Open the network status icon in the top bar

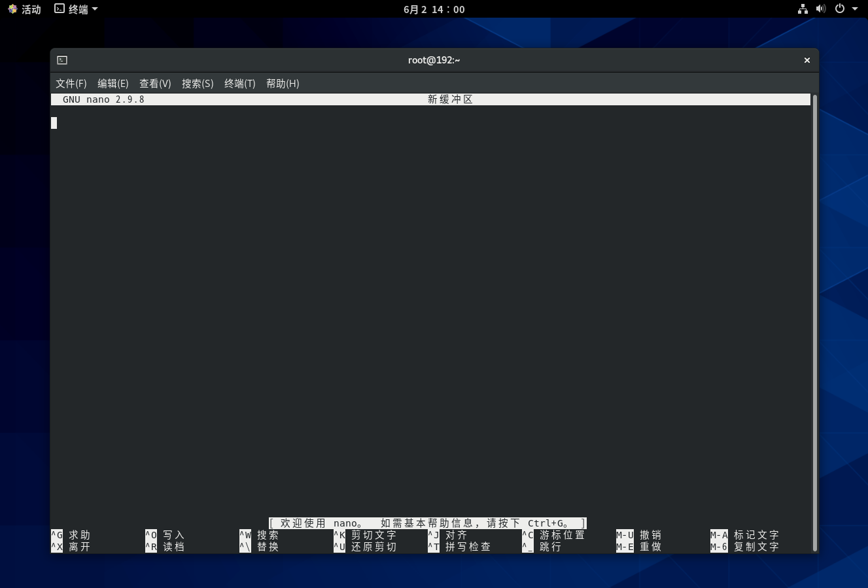[x=803, y=9]
